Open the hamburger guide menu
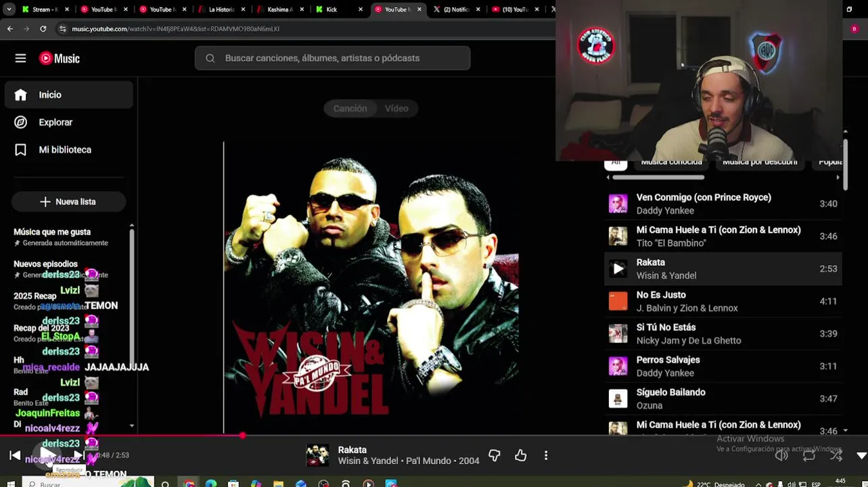The image size is (868, 487). [20, 58]
